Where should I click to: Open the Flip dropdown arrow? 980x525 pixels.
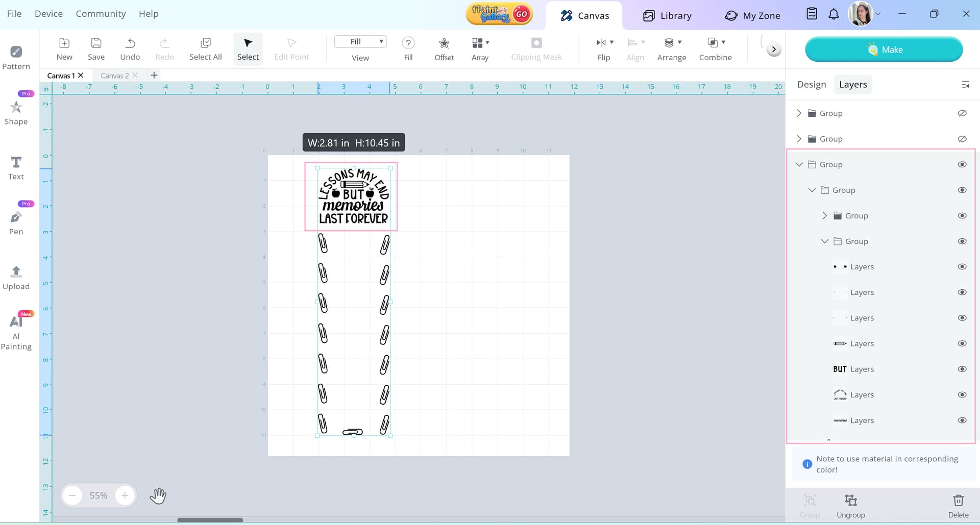(x=611, y=42)
